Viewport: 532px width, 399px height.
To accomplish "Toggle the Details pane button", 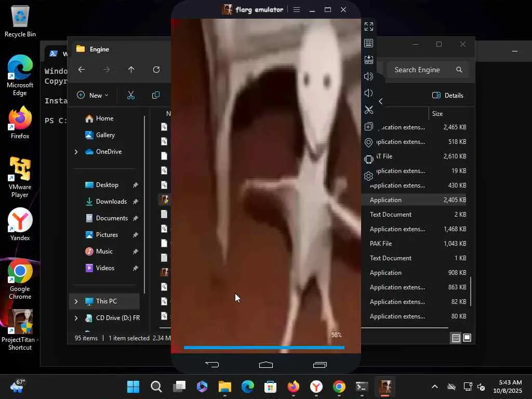I will click(x=448, y=96).
